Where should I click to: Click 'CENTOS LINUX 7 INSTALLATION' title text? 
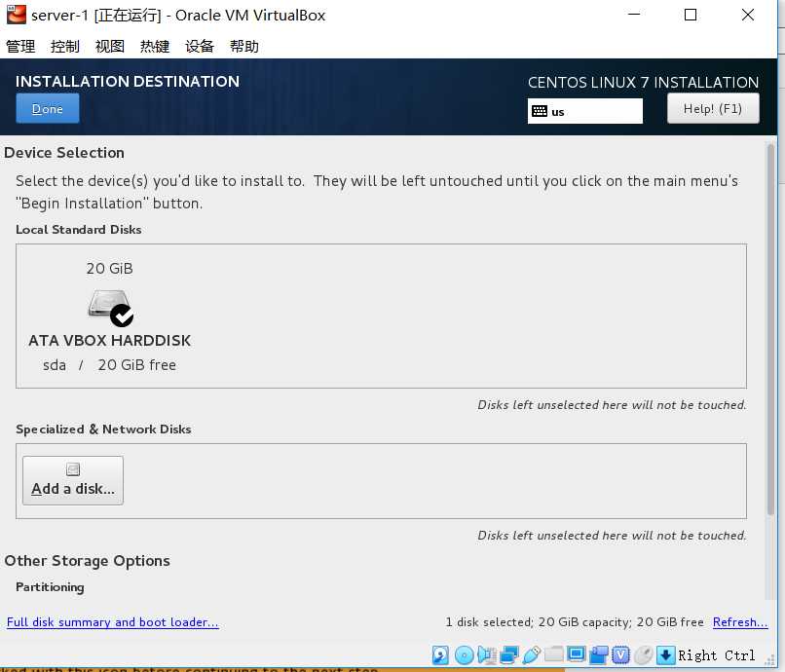pyautogui.click(x=644, y=82)
